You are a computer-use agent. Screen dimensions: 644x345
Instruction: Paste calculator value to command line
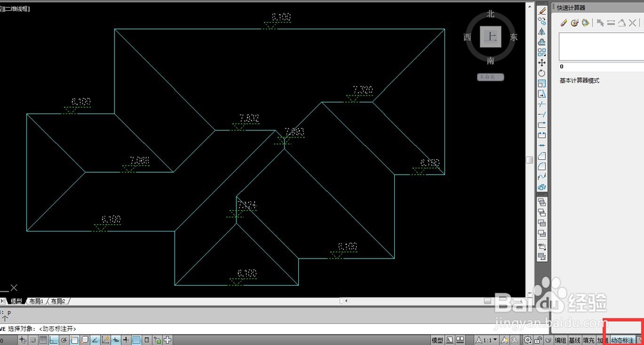click(585, 23)
